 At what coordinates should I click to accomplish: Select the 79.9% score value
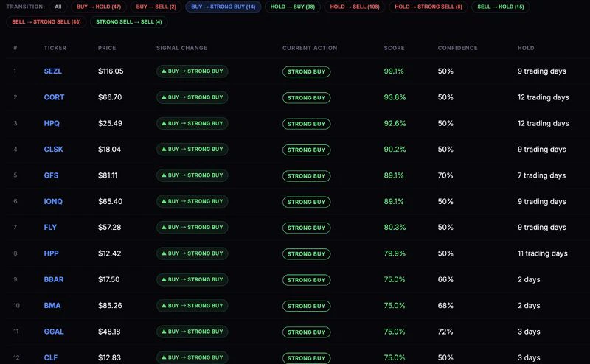point(395,253)
